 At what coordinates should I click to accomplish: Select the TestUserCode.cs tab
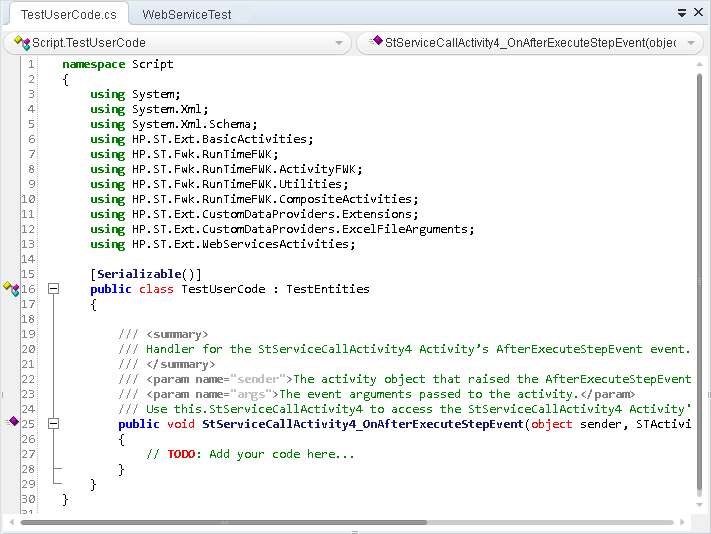69,15
